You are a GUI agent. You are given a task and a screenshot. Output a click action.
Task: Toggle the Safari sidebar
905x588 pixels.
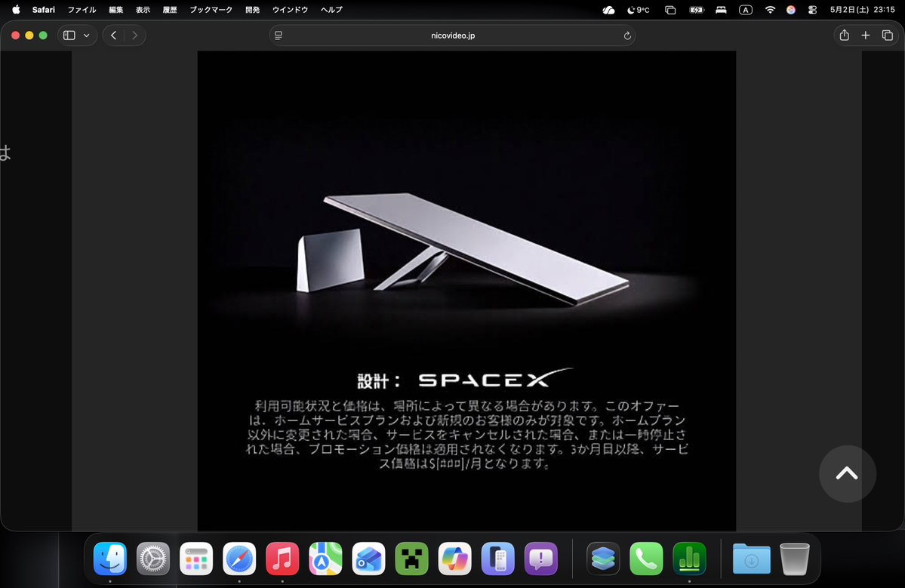pos(69,35)
